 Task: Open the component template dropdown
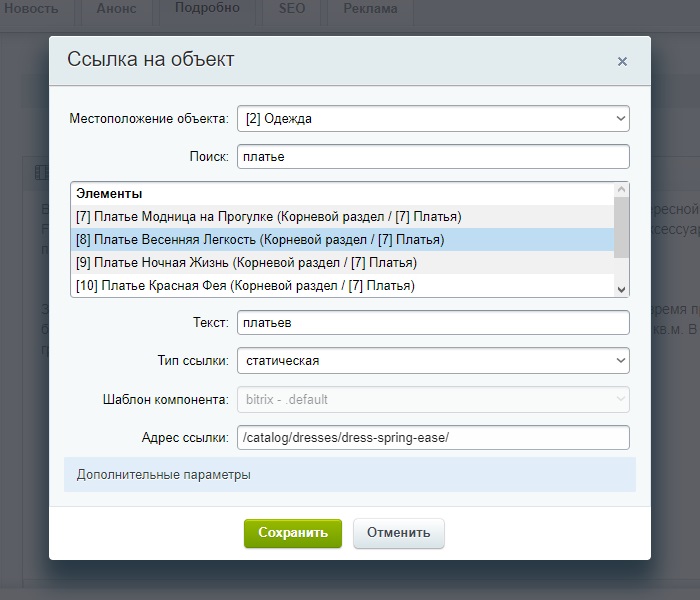coord(432,400)
